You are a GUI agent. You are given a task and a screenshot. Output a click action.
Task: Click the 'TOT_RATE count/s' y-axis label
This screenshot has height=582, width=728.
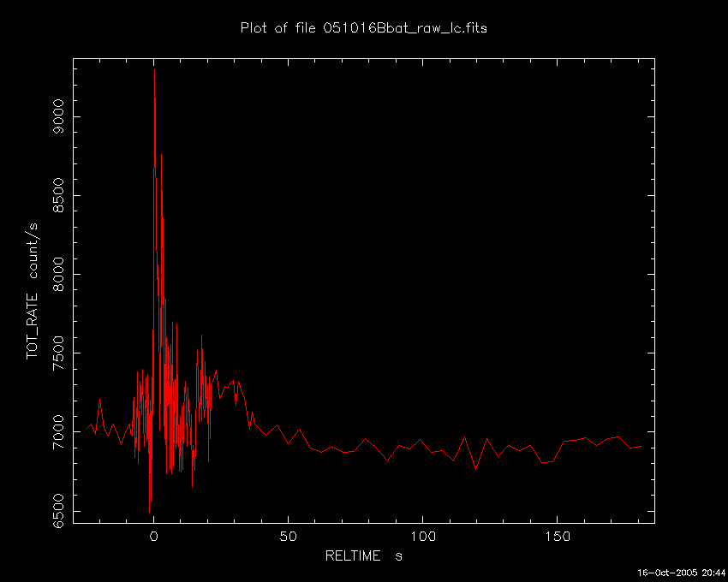click(x=32, y=291)
